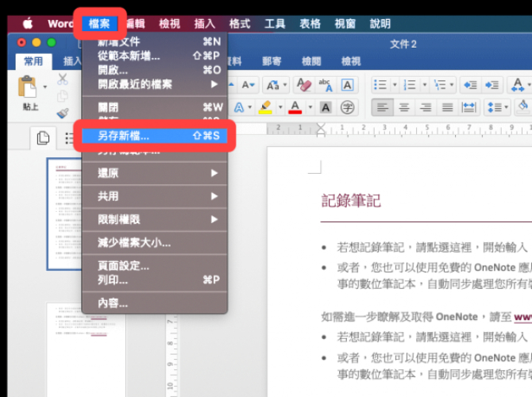
Task: Click the 檔案 menu in menu bar
Action: pos(99,24)
